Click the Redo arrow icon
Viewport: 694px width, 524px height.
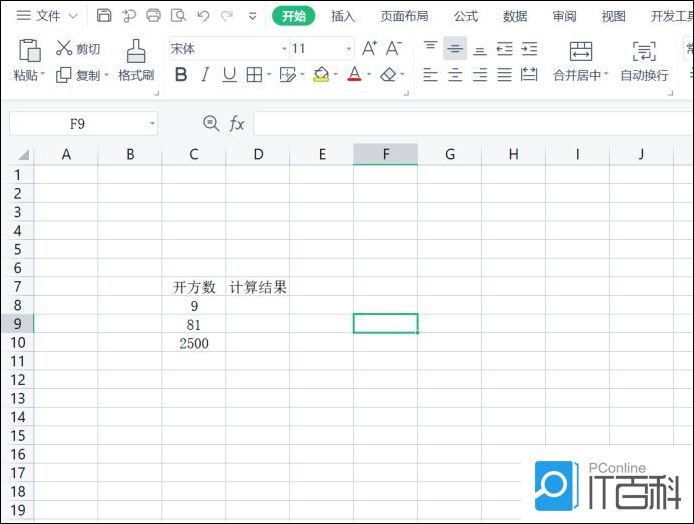227,16
